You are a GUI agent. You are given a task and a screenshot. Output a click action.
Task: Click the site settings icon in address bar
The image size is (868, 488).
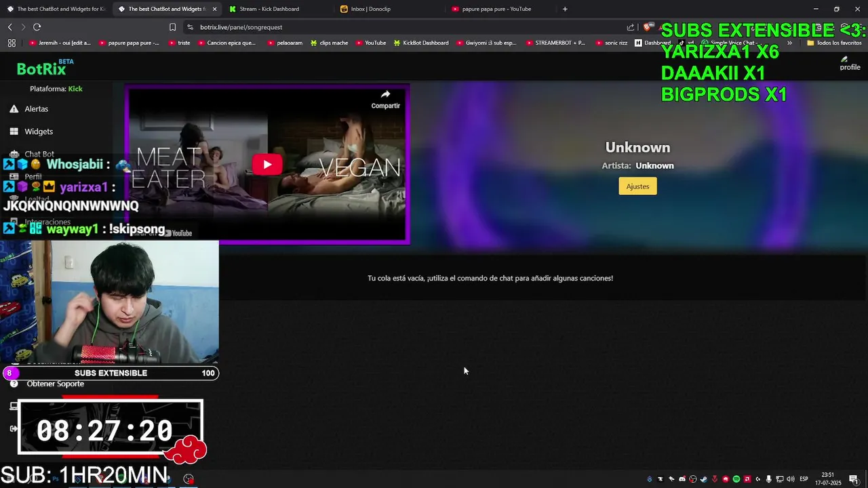[x=190, y=27]
